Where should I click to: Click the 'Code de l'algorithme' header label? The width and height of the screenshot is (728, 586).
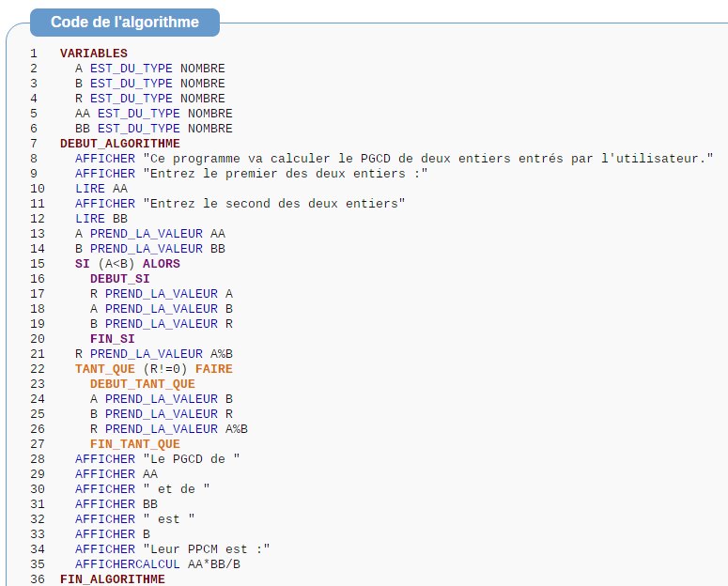[124, 23]
